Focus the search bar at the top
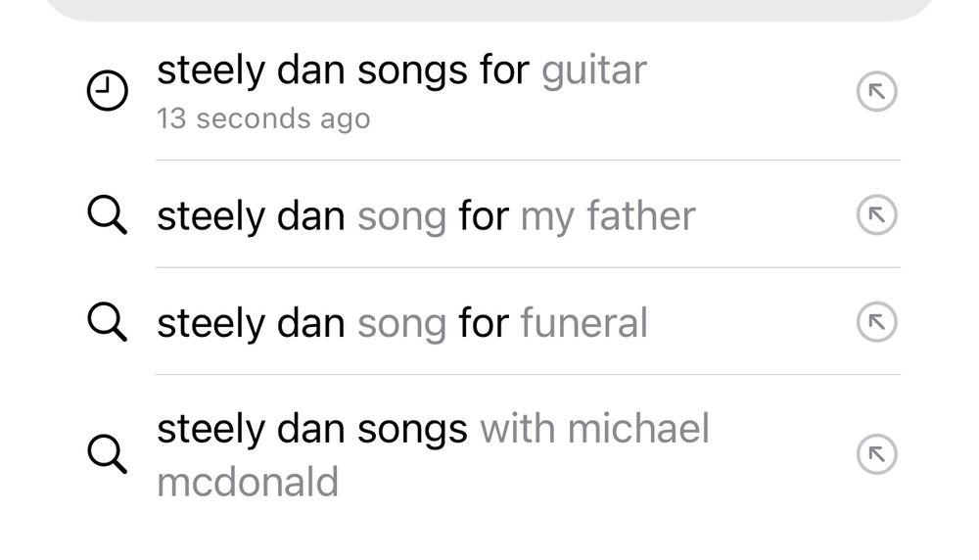 489,9
